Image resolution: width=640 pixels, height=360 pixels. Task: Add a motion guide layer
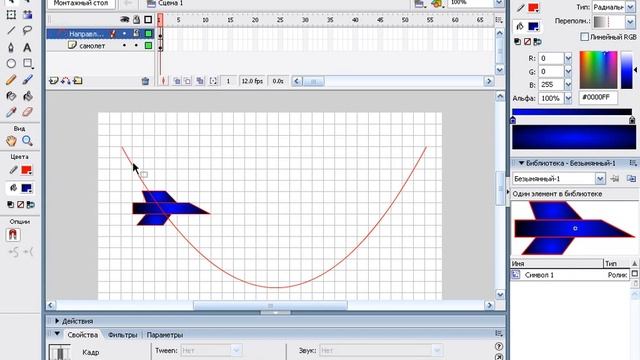coord(66,81)
